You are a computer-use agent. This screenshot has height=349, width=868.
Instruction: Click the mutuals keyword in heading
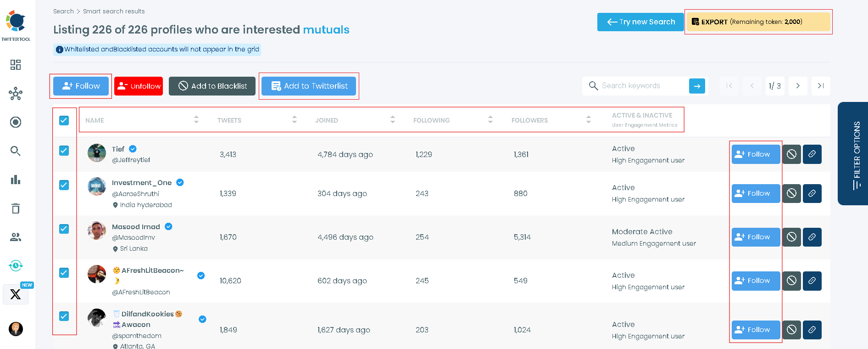click(x=326, y=30)
